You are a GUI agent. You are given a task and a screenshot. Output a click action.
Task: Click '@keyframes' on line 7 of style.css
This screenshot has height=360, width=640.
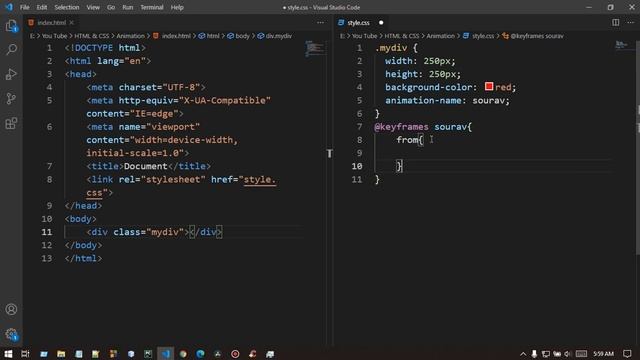pyautogui.click(x=401, y=127)
